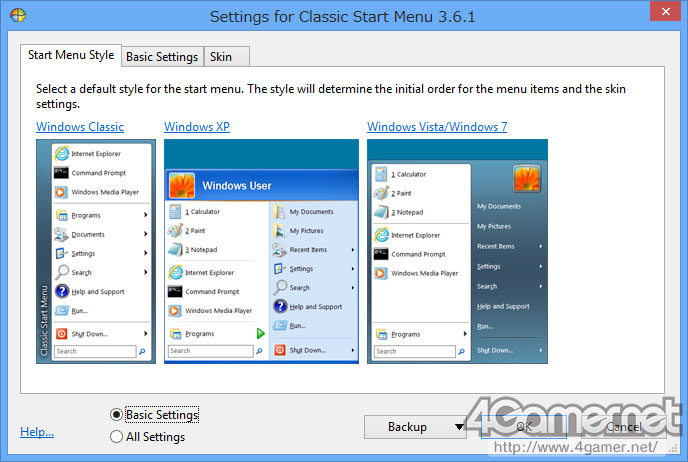This screenshot has width=688, height=462.
Task: Choose the Windows Classic style link
Action: 80,127
